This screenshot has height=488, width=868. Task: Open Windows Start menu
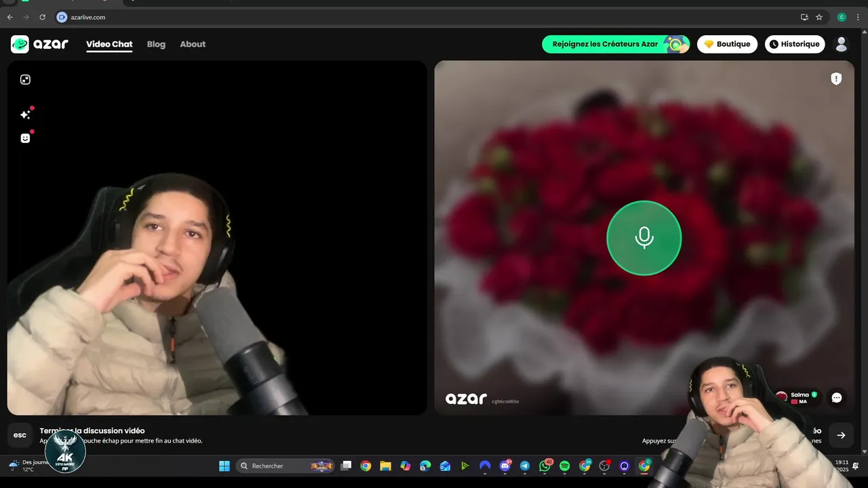224,466
